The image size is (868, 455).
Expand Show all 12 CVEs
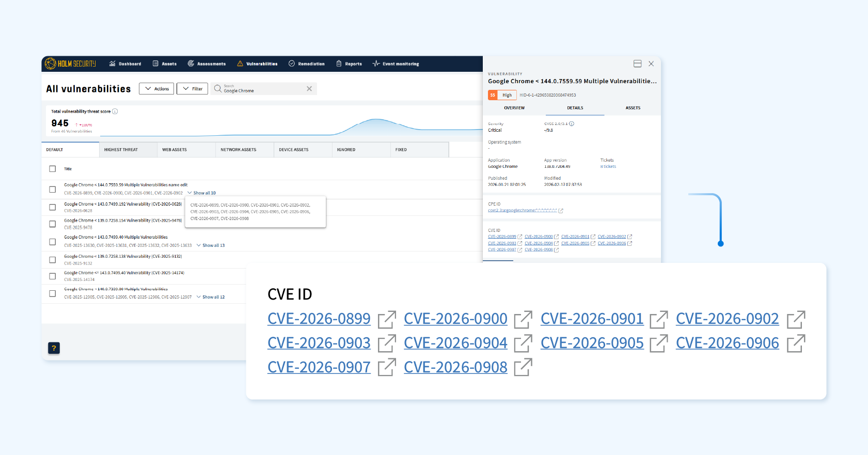point(211,297)
